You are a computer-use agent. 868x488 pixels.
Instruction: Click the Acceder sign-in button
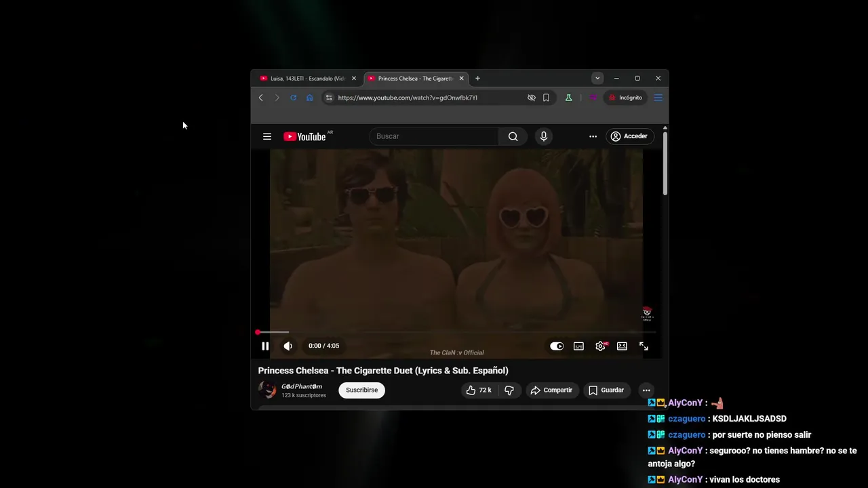[x=629, y=136]
